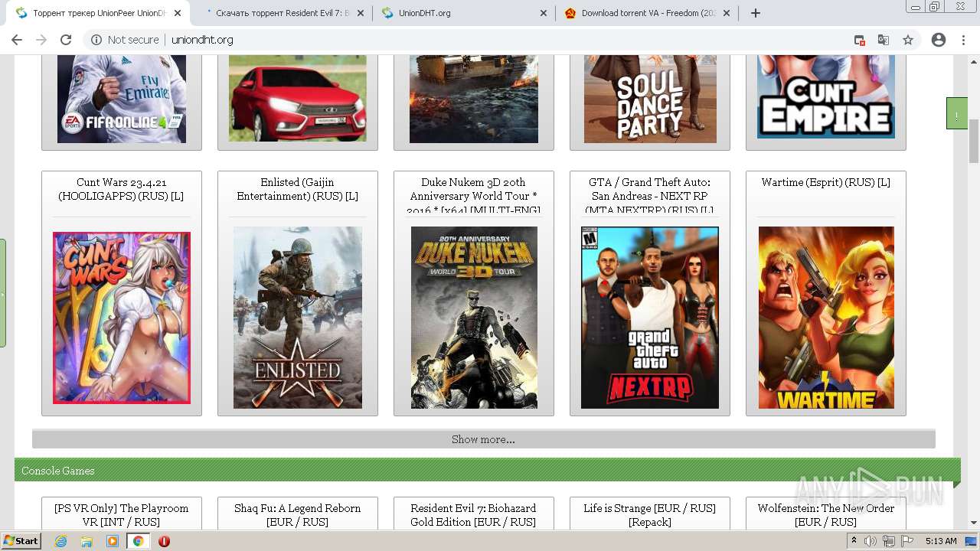The height and width of the screenshot is (551, 980).
Task: Click the scrollbar up arrow
Action: click(974, 60)
